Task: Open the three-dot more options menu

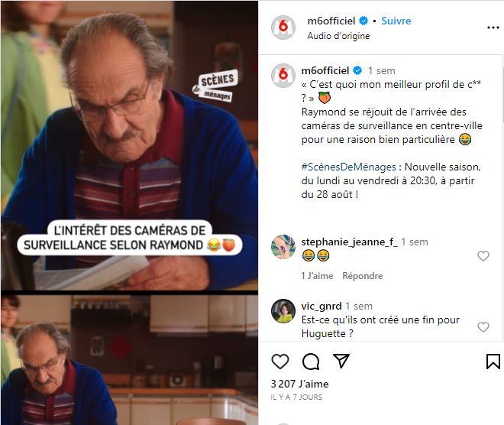Action: [493, 28]
